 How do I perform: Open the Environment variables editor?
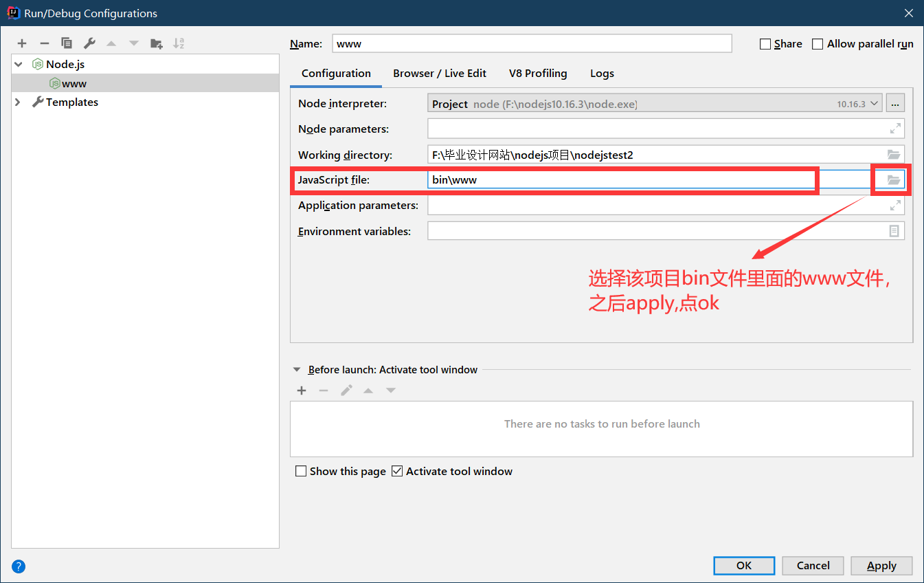click(x=894, y=230)
